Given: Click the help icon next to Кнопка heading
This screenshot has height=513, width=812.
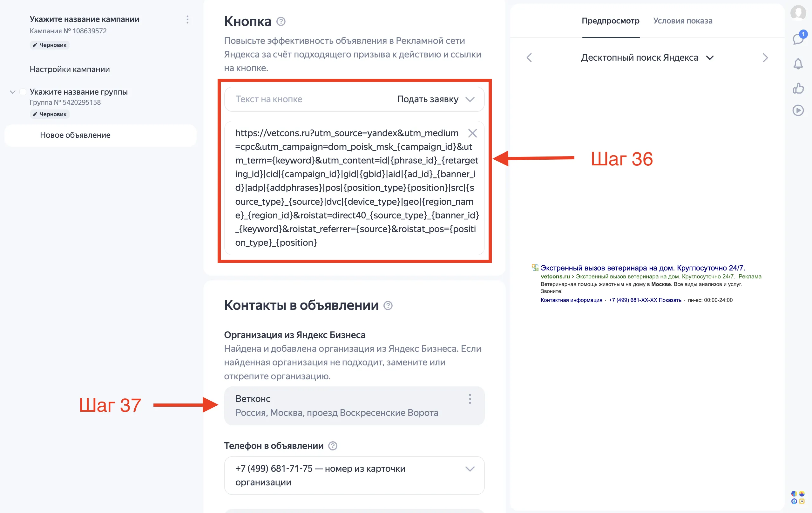Looking at the screenshot, I should (x=281, y=22).
